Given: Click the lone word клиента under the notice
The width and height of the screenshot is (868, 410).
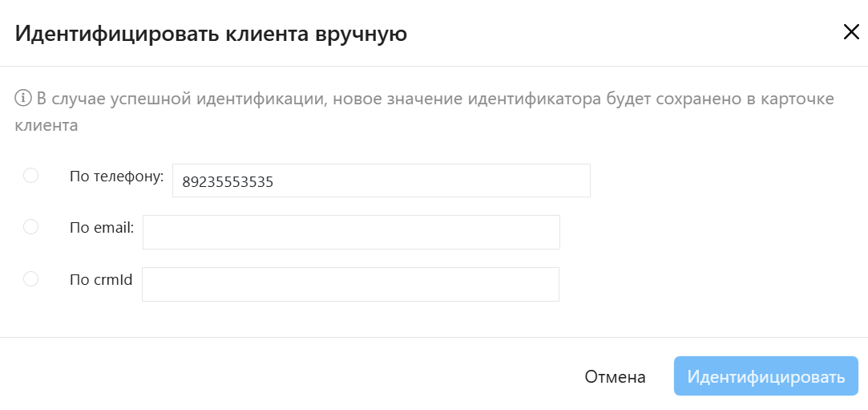Looking at the screenshot, I should [46, 125].
